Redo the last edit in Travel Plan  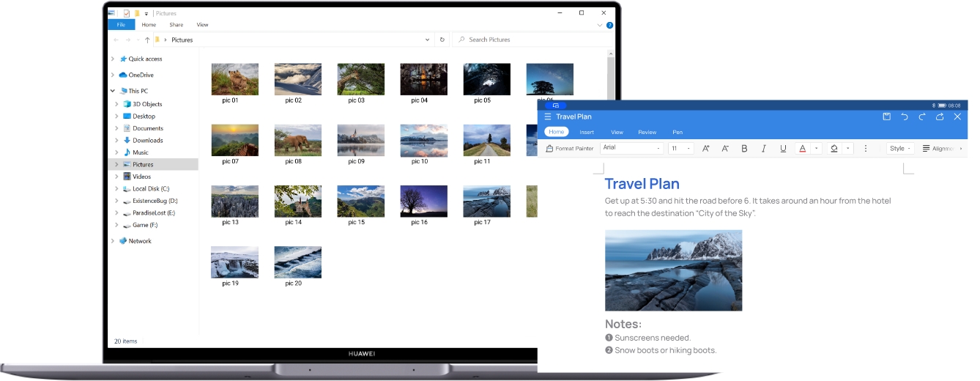point(922,116)
